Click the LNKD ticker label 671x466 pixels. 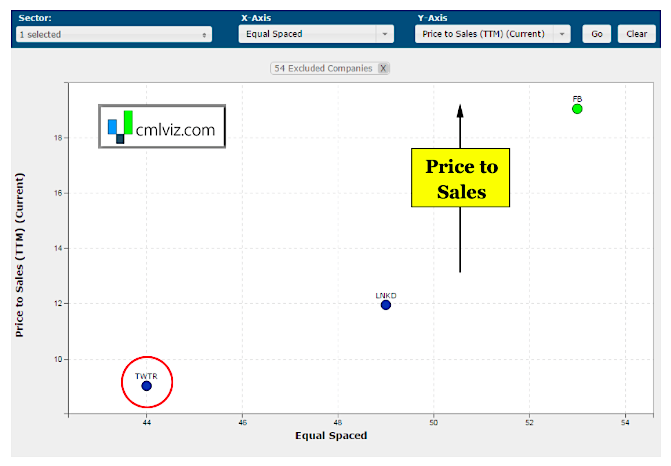pyautogui.click(x=386, y=296)
